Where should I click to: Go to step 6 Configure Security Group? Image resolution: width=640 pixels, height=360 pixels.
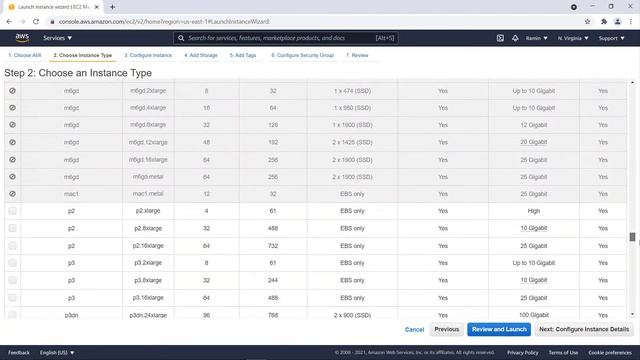click(x=302, y=55)
